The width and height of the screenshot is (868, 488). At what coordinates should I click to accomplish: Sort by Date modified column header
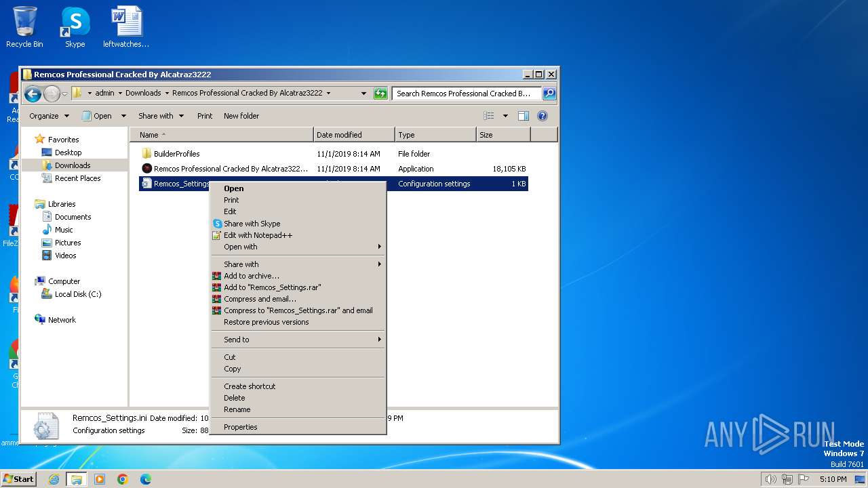pyautogui.click(x=354, y=135)
